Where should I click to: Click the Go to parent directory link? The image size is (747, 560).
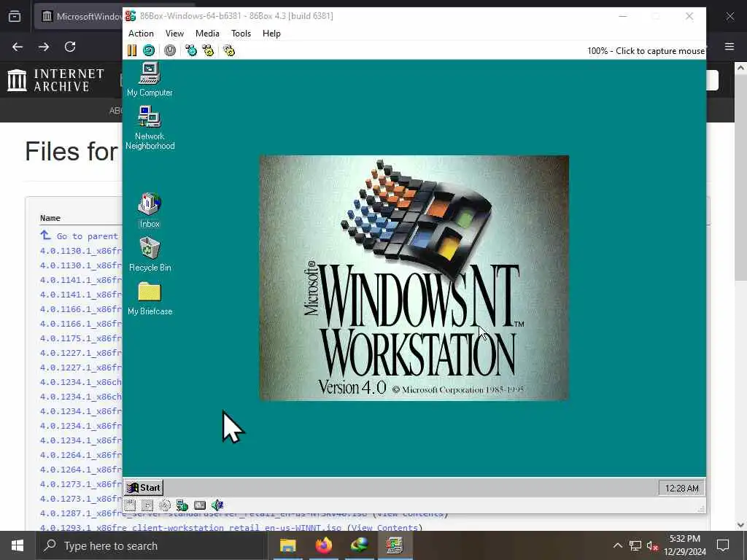[80, 236]
